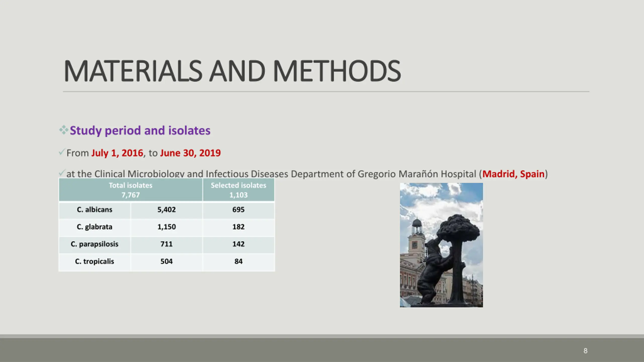Viewport: 644px width, 362px height.
Task: Click the bear and tree statue photo
Action: click(x=441, y=245)
